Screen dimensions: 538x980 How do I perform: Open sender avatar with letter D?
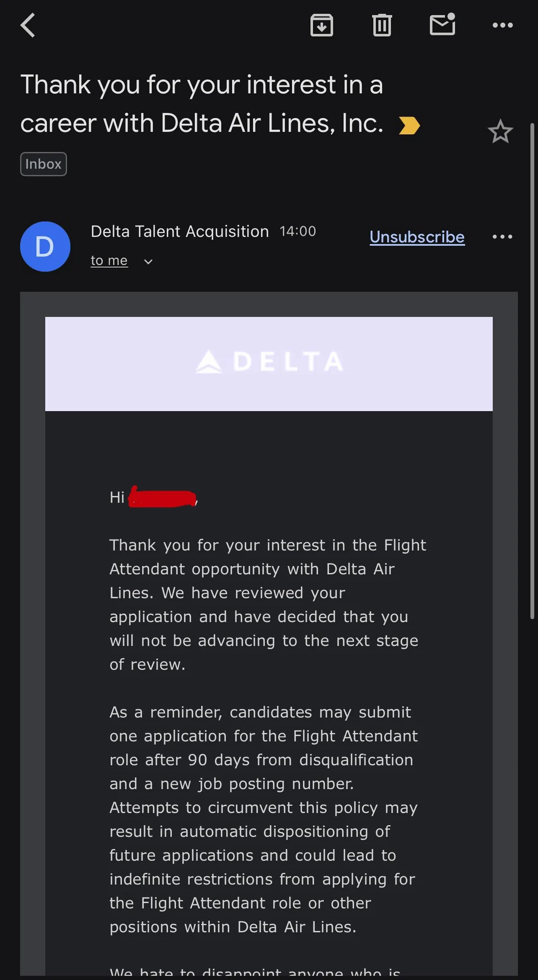[x=45, y=247]
